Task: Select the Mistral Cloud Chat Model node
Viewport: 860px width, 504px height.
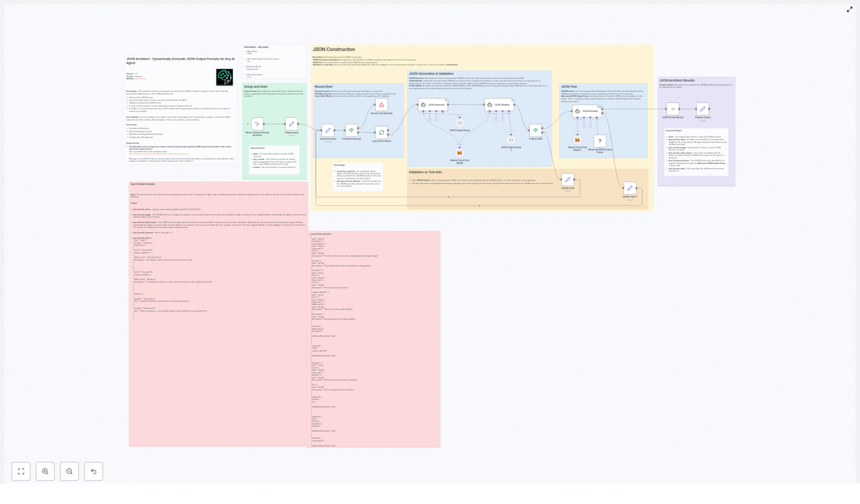Action: (x=460, y=154)
